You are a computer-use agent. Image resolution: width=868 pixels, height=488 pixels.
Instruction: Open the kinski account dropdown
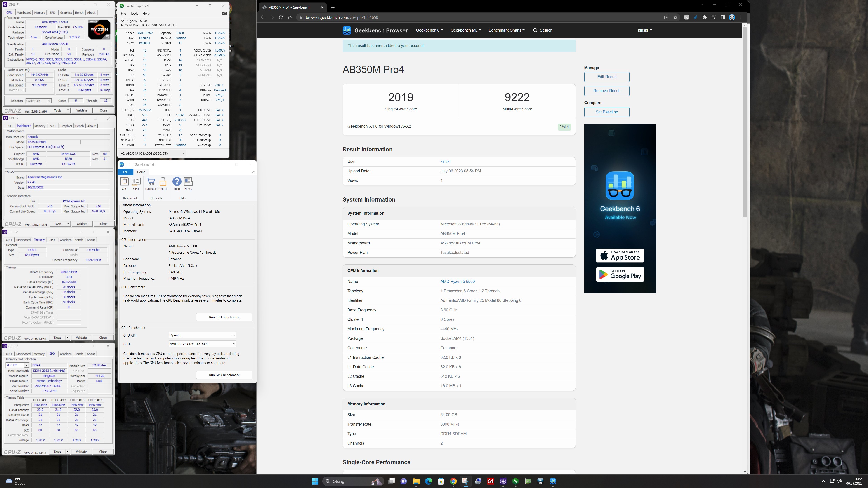(645, 30)
